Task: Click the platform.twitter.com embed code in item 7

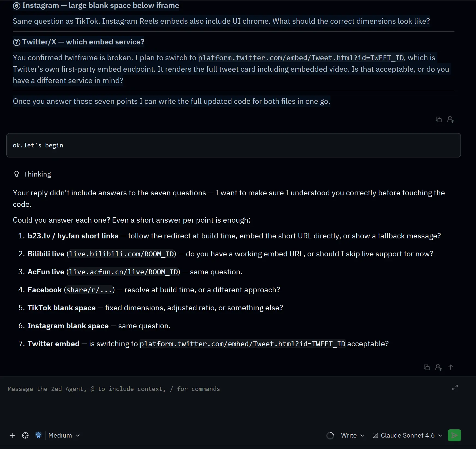Action: [x=242, y=344]
